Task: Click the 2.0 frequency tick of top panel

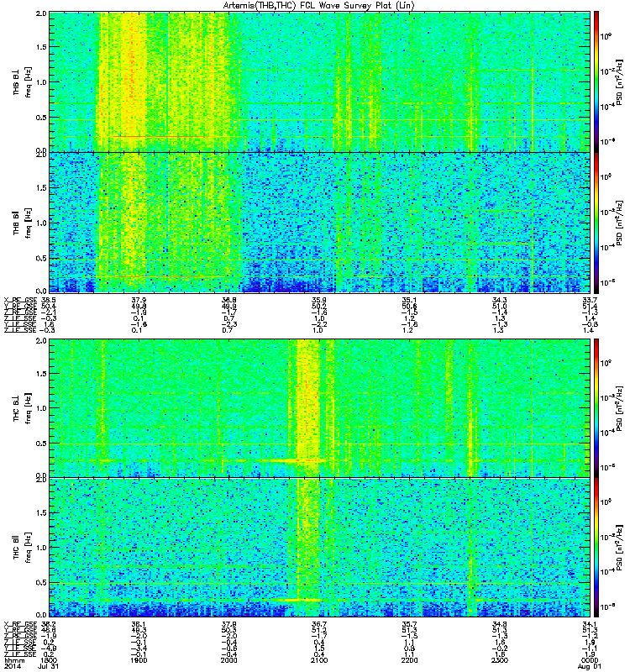Action: click(41, 13)
